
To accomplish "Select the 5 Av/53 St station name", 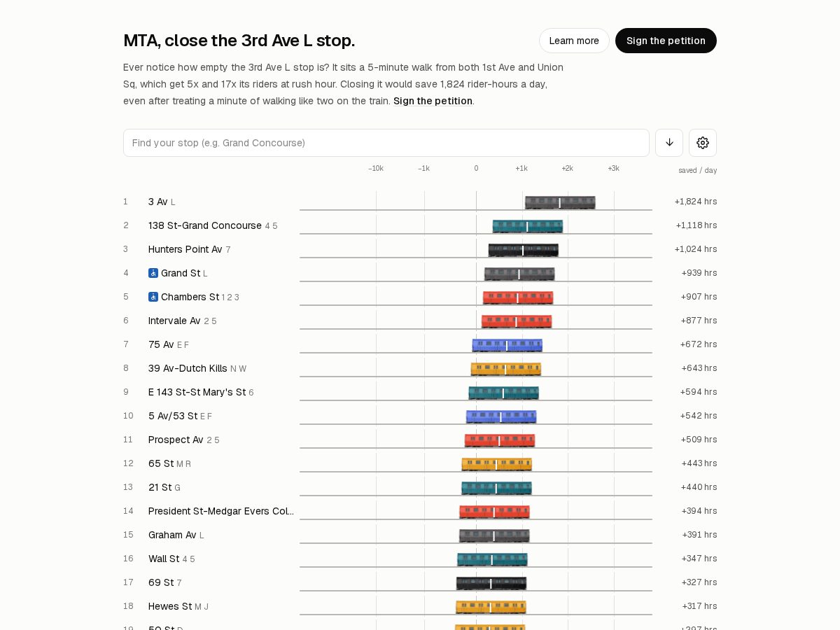I will (x=173, y=416).
